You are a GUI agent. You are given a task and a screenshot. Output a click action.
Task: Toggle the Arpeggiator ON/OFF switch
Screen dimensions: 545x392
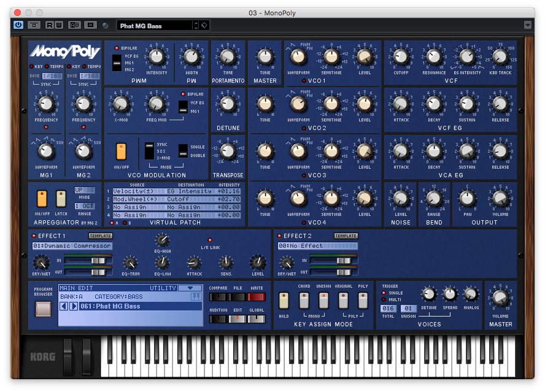click(42, 199)
